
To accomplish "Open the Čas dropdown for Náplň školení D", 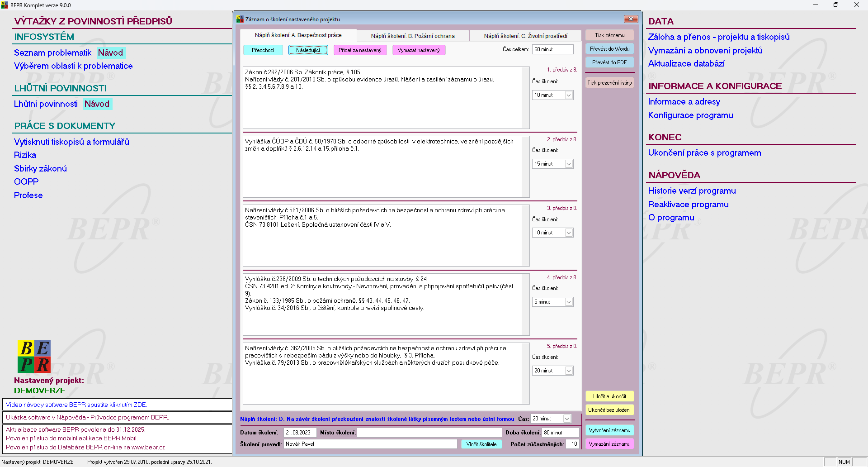I will 567,419.
